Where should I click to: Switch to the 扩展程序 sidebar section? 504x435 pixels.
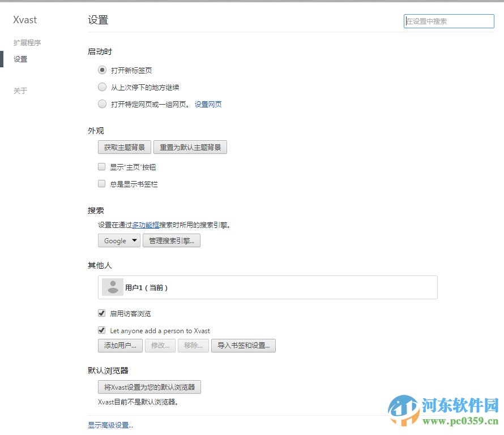tap(26, 42)
